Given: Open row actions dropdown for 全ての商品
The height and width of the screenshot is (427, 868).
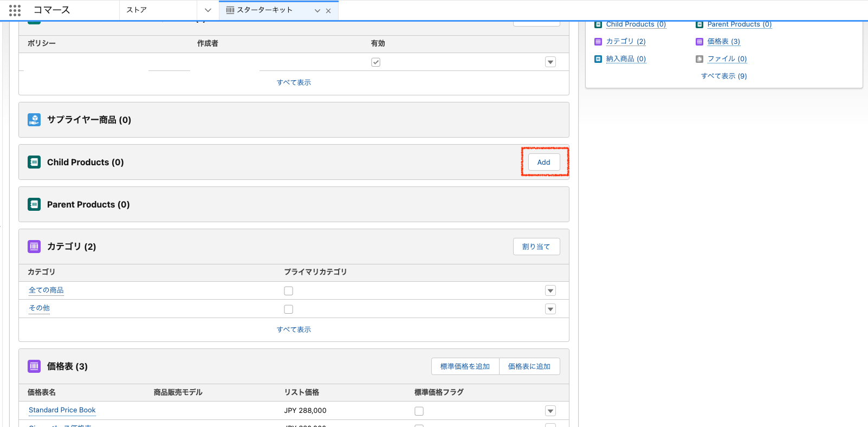Looking at the screenshot, I should point(550,291).
